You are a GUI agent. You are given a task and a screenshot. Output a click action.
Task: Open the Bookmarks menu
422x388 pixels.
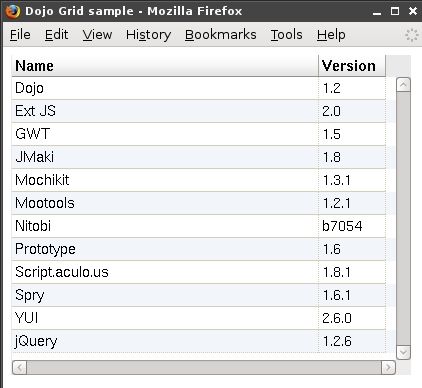[220, 35]
